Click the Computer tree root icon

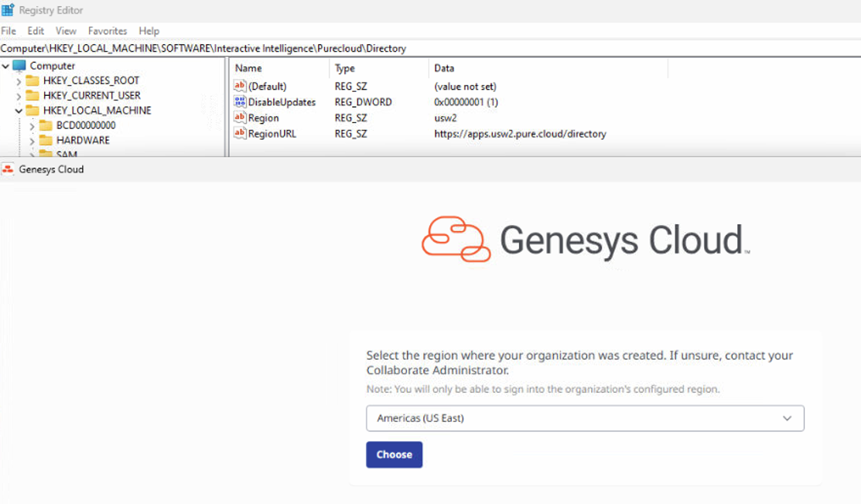click(x=19, y=66)
